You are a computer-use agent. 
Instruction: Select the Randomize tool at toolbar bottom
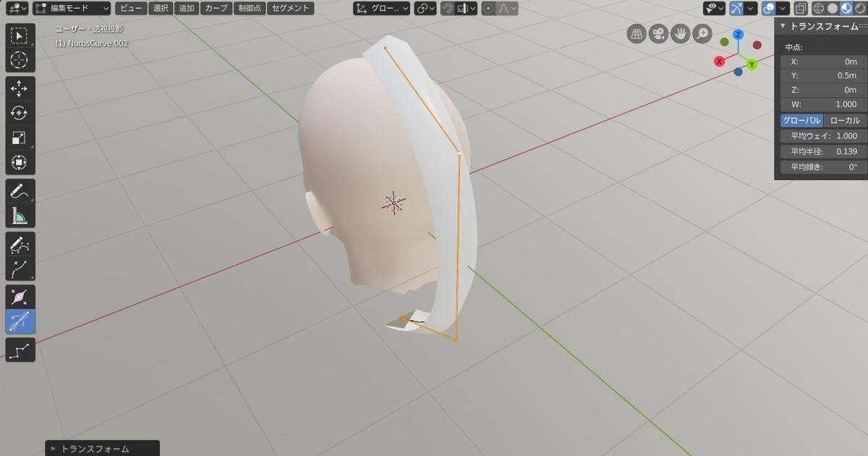(x=20, y=350)
